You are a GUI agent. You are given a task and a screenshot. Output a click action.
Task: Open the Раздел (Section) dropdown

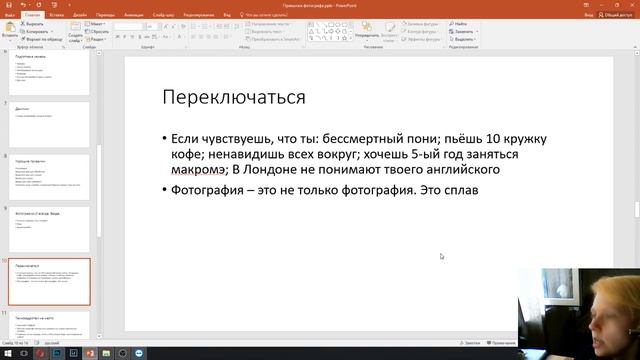[x=96, y=39]
